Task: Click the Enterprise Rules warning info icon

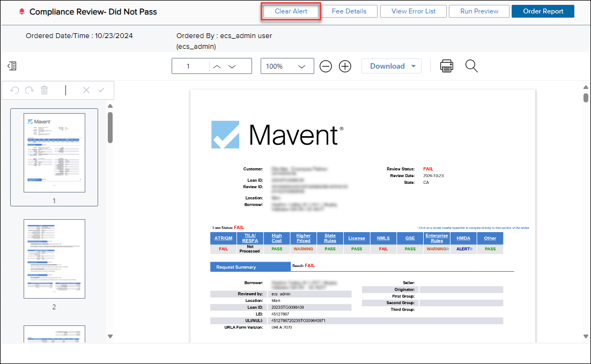Action: pyautogui.click(x=448, y=249)
